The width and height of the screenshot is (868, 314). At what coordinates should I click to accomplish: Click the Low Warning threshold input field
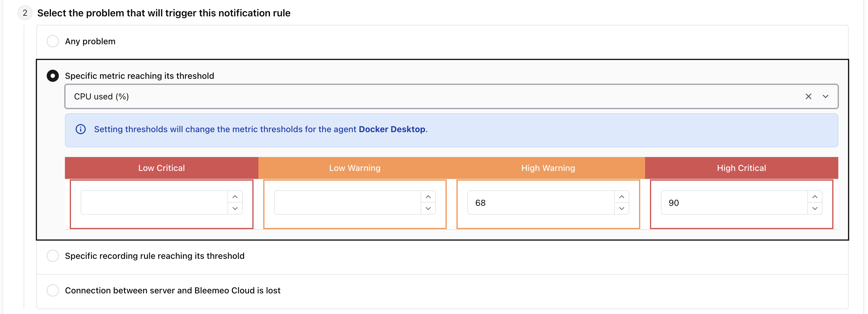click(x=347, y=202)
